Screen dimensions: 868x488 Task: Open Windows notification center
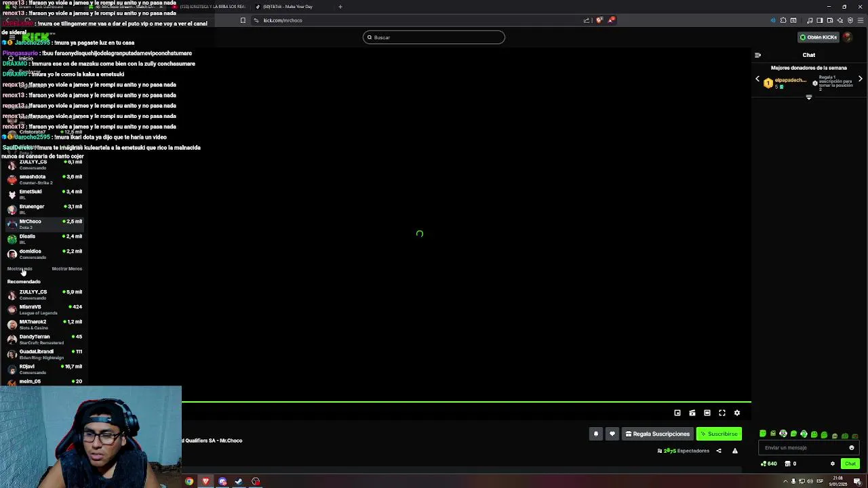(x=857, y=481)
